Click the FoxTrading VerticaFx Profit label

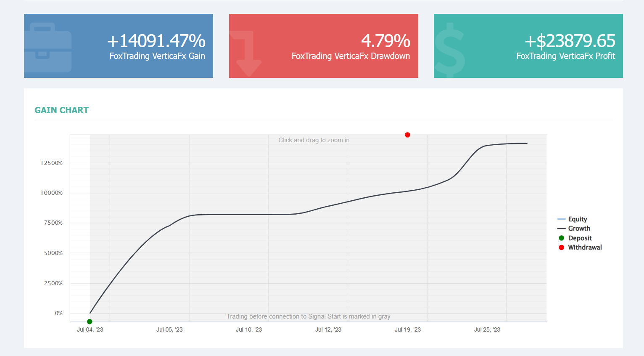click(x=566, y=56)
